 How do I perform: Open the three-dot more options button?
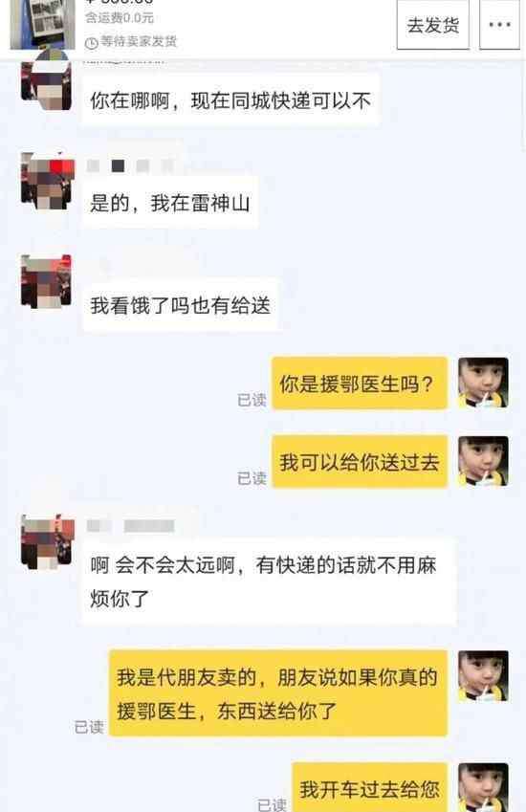tap(499, 24)
